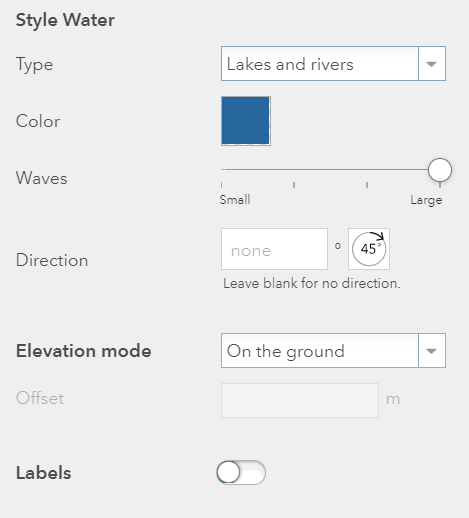The width and height of the screenshot is (469, 518).
Task: Click the Waves slider handle at Large
Action: pyautogui.click(x=440, y=170)
